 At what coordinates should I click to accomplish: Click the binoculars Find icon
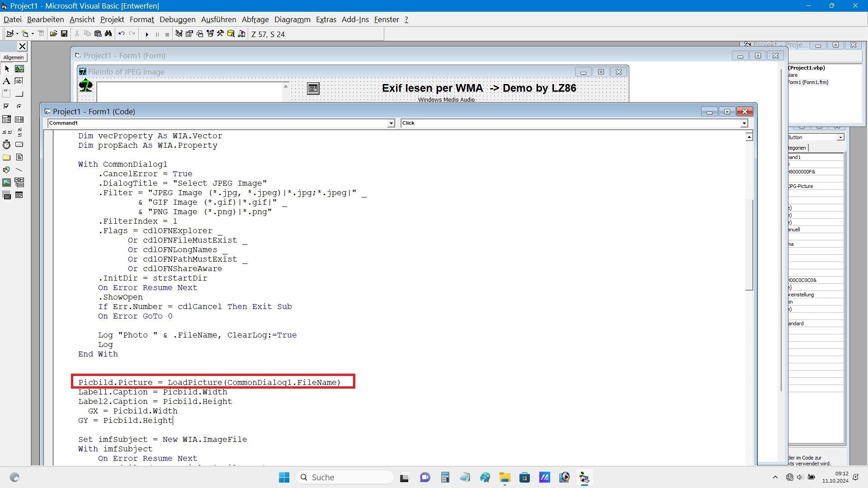tap(108, 34)
